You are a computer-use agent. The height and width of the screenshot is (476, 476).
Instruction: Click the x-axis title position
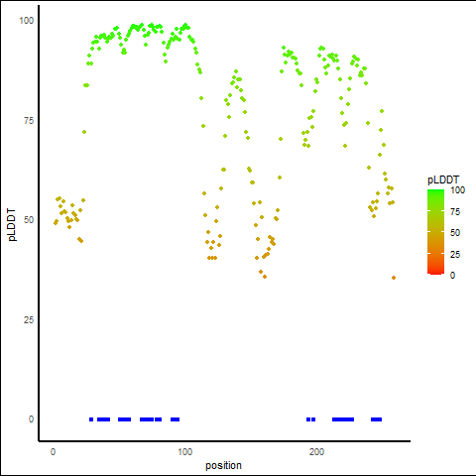click(223, 465)
